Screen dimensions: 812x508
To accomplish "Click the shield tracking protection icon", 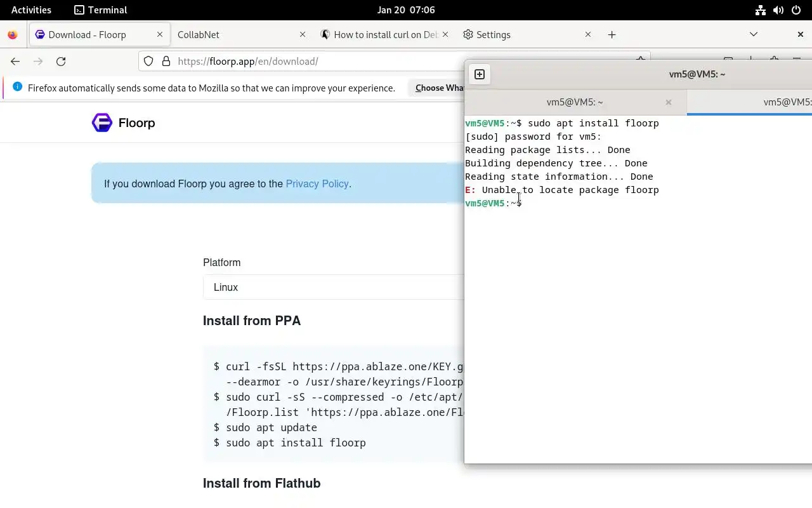I will 148,61.
